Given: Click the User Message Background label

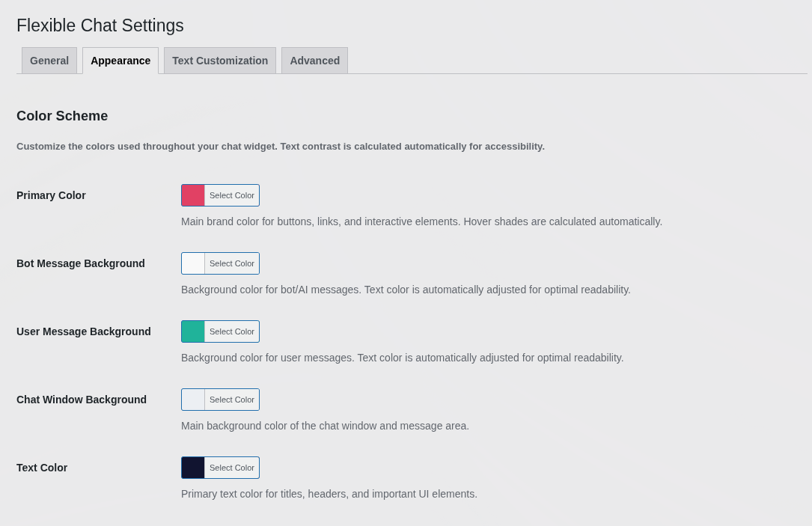Looking at the screenshot, I should click(x=83, y=331).
